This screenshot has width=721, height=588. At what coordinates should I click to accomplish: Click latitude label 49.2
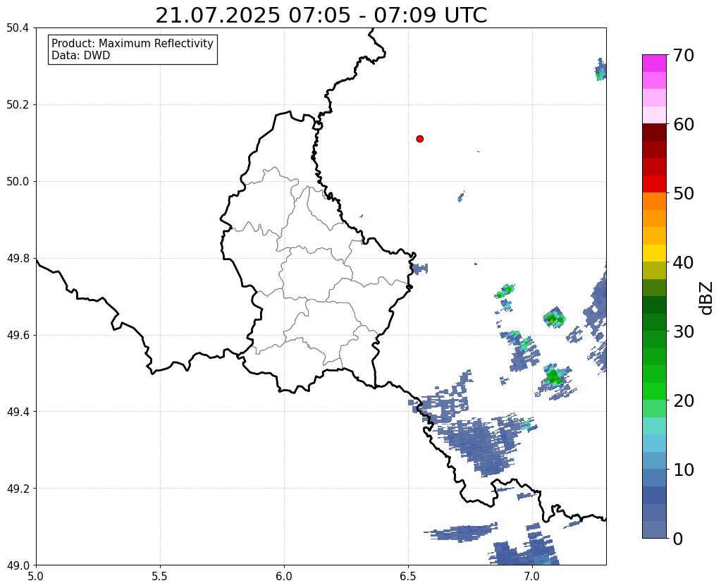(x=18, y=489)
